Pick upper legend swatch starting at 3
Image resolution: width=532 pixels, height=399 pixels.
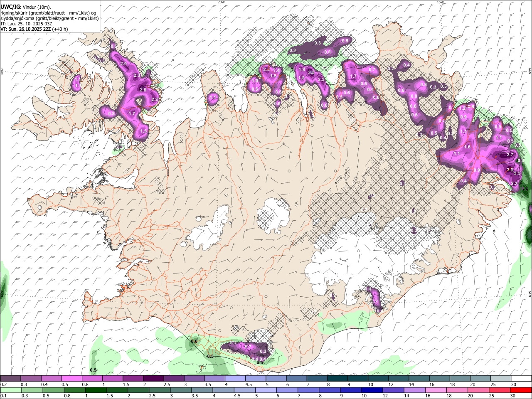(x=195, y=378)
